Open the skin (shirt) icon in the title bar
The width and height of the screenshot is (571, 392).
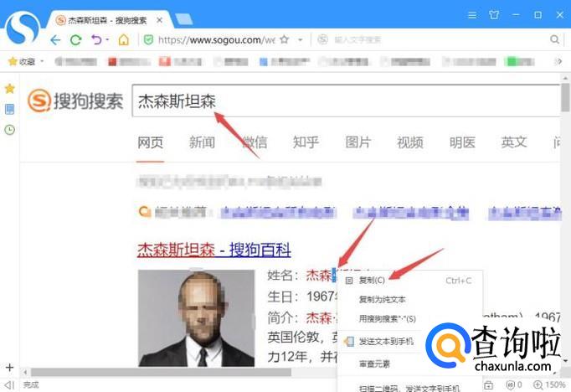coord(494,14)
